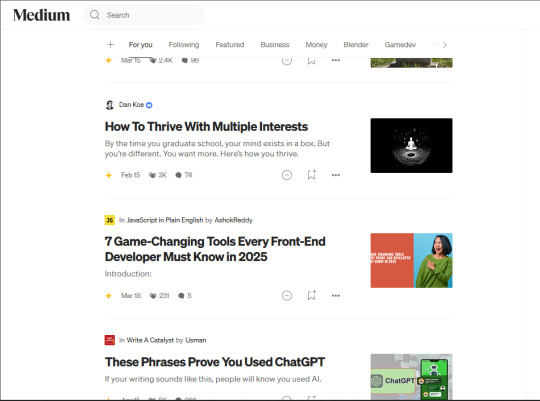Click the 231 claps icon
The image size is (540, 401).
[x=153, y=296]
